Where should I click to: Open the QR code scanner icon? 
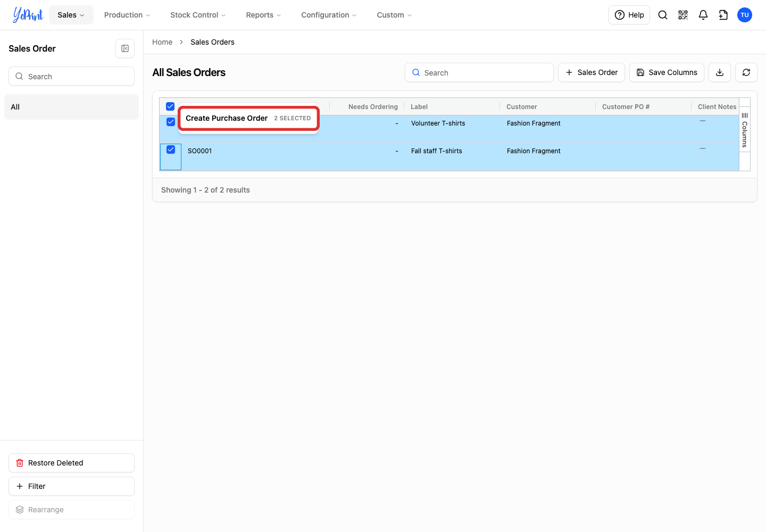pyautogui.click(x=683, y=15)
